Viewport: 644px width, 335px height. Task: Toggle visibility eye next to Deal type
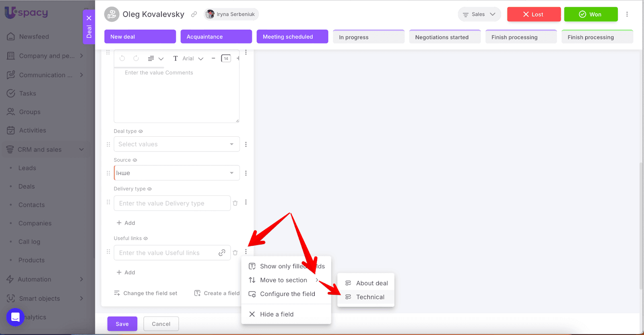(x=141, y=132)
